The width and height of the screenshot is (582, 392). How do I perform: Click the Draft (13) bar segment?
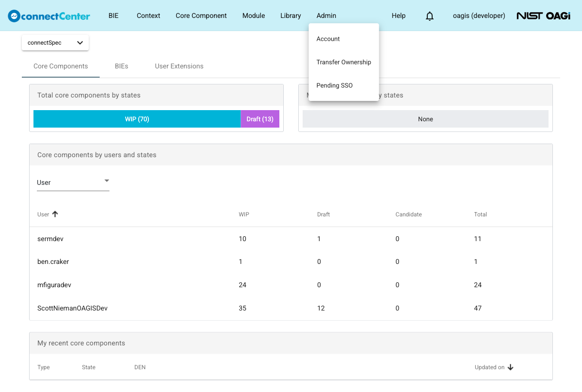click(x=260, y=119)
